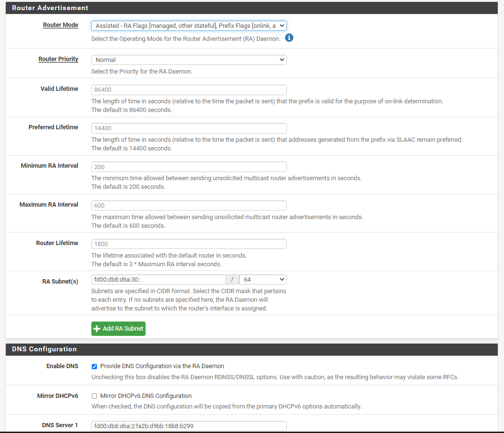Click the slash separator next to RA subnet
The image size is (504, 433).
point(233,279)
